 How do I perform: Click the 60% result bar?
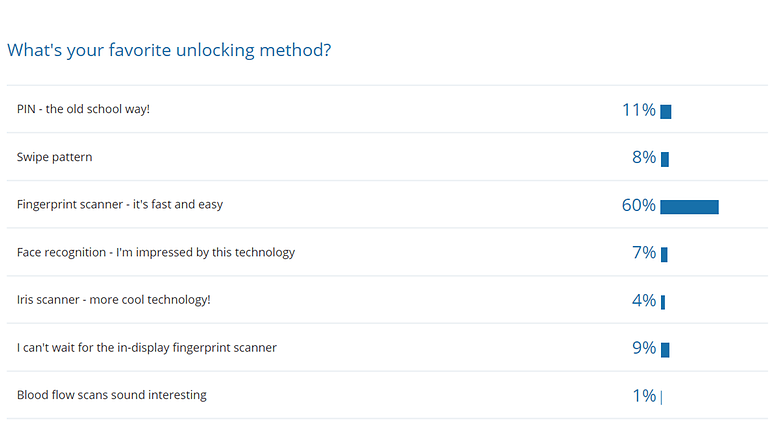click(689, 207)
